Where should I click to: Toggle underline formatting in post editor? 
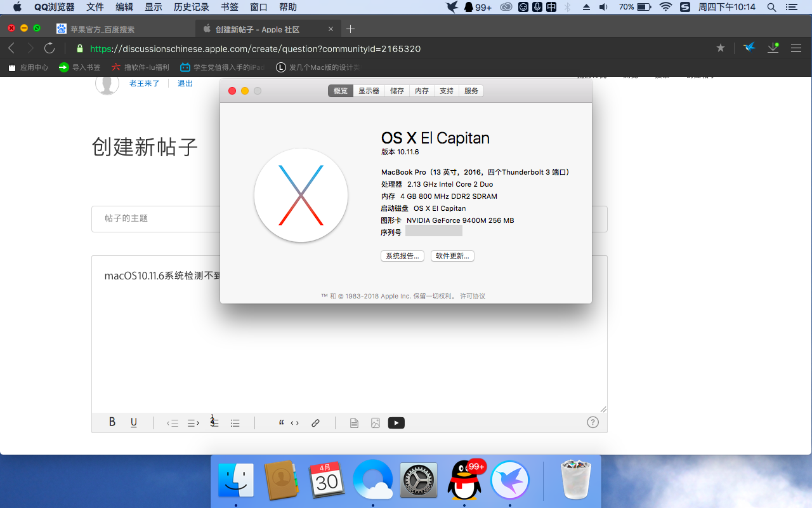(134, 423)
